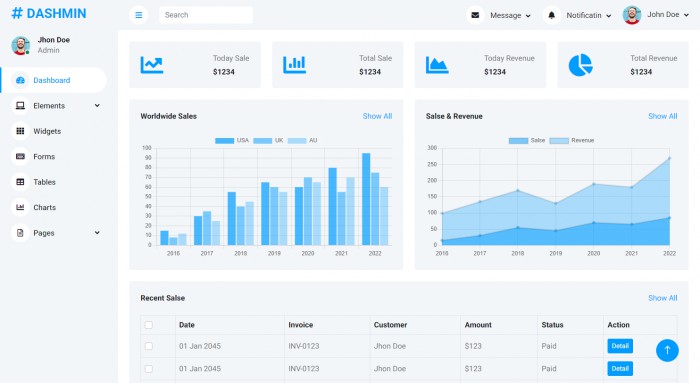Open the Charts menu item
The height and width of the screenshot is (383, 700).
pyautogui.click(x=54, y=208)
